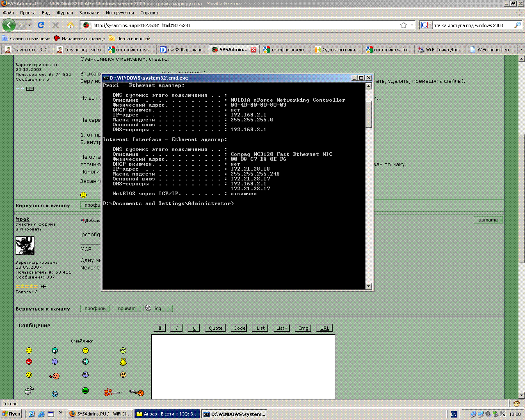Click the search magnifier icon

(x=518, y=25)
